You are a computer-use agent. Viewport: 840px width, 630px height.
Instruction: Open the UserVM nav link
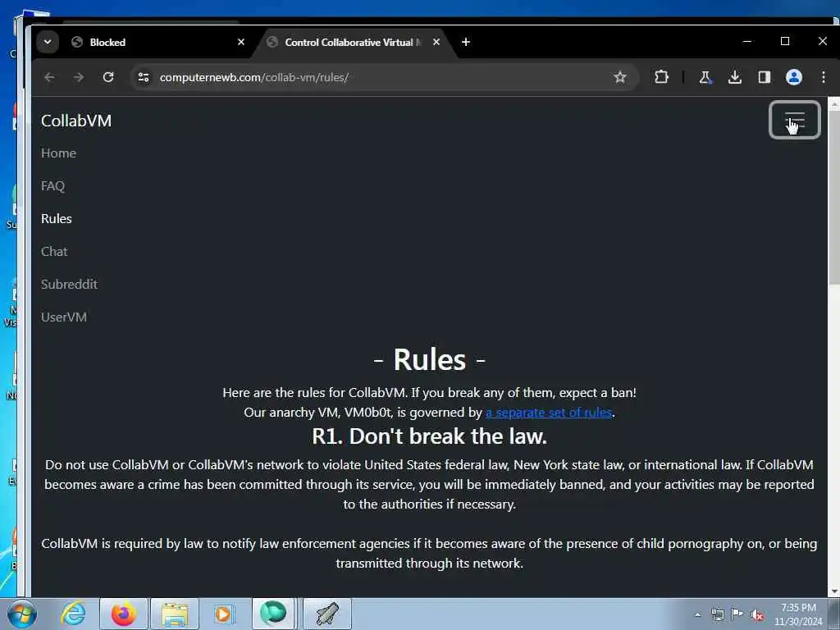pos(64,317)
